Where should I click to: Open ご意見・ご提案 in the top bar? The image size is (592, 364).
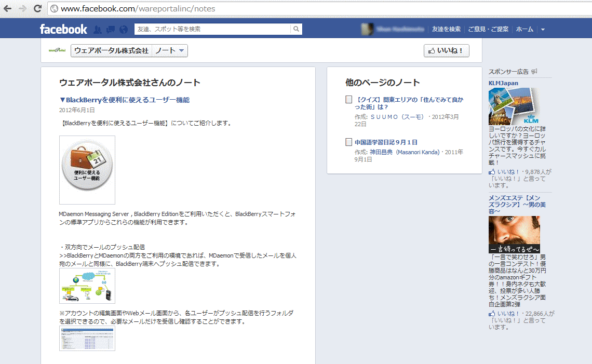[488, 29]
